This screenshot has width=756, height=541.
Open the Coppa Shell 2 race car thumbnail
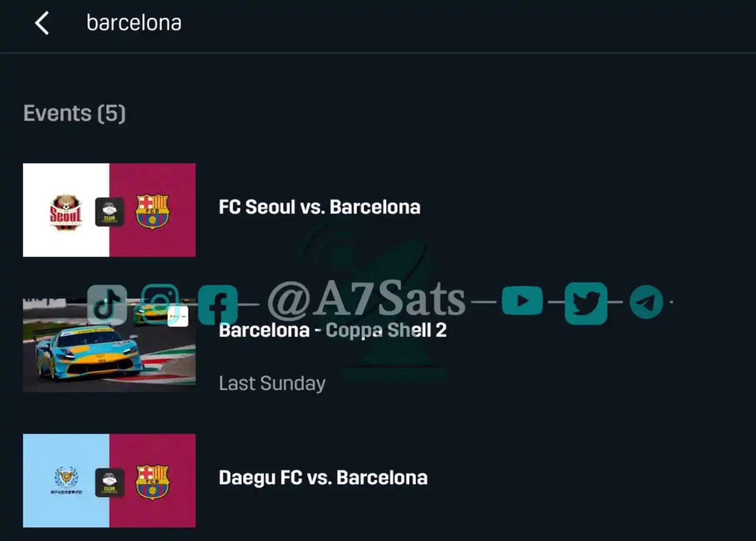[x=109, y=345]
